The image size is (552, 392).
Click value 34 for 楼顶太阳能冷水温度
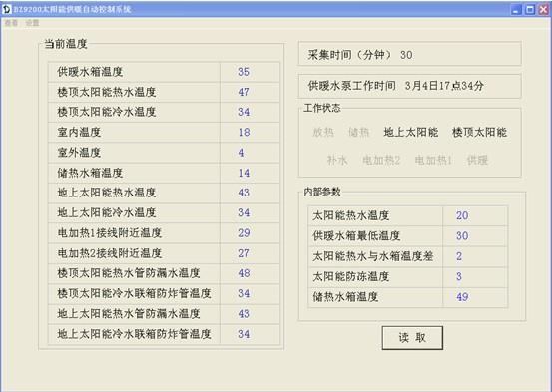click(244, 112)
